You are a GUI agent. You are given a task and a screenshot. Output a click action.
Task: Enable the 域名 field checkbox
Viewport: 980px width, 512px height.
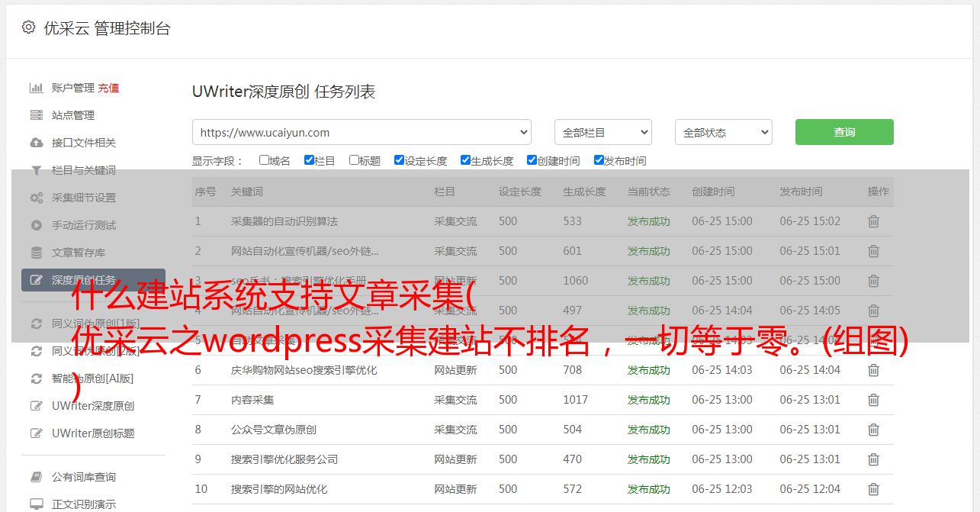(264, 160)
